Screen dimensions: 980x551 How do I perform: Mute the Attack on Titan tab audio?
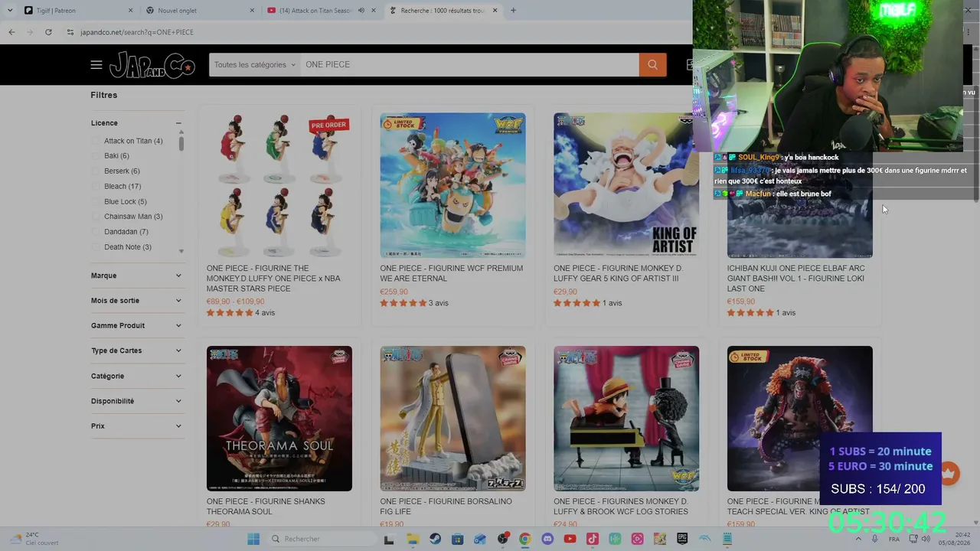pos(361,10)
